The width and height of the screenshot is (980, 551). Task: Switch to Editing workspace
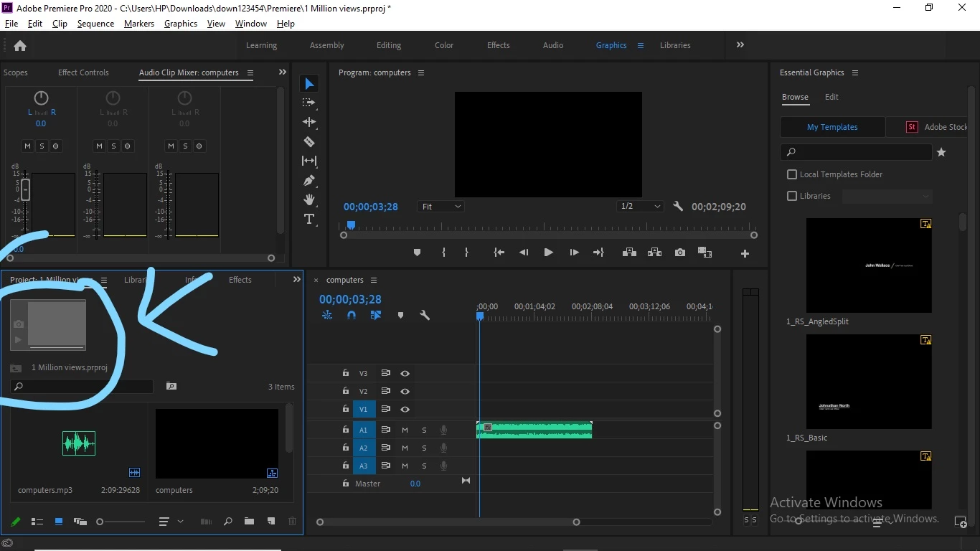pos(389,45)
